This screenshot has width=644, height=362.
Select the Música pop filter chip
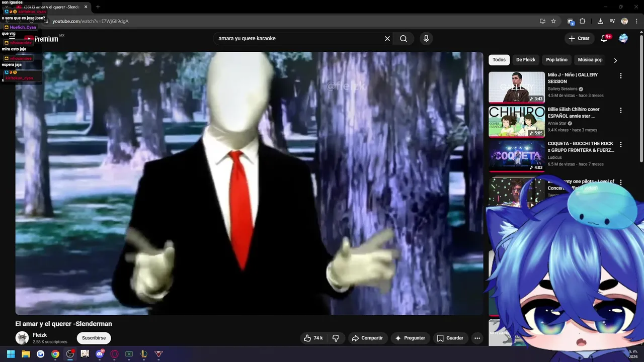coord(590,60)
